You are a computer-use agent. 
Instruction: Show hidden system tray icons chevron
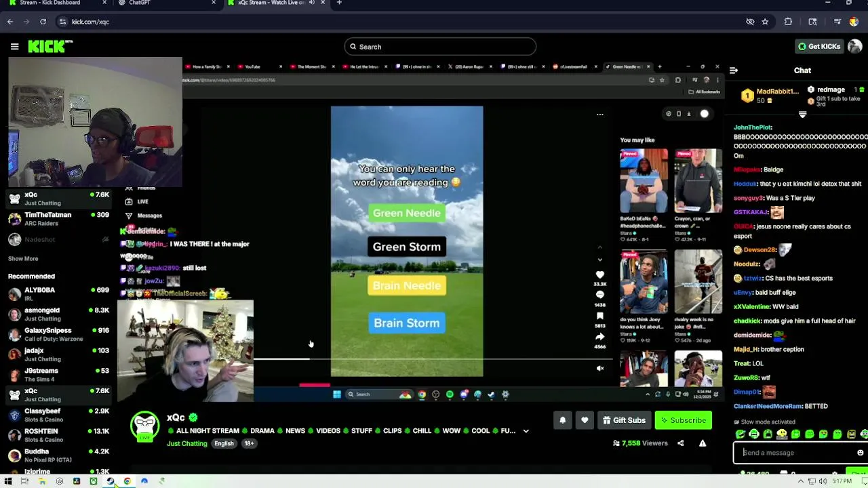click(x=801, y=481)
